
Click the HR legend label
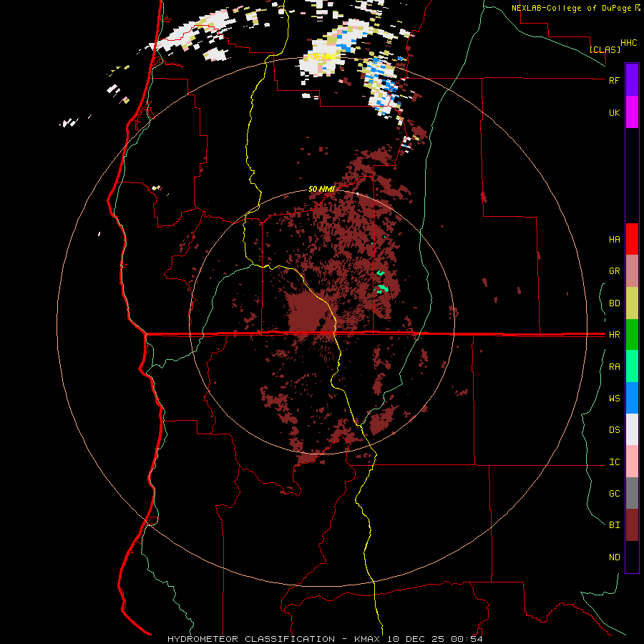coord(614,335)
